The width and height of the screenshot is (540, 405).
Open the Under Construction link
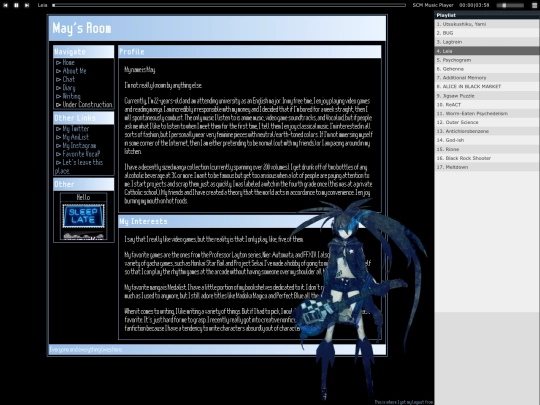(87, 104)
